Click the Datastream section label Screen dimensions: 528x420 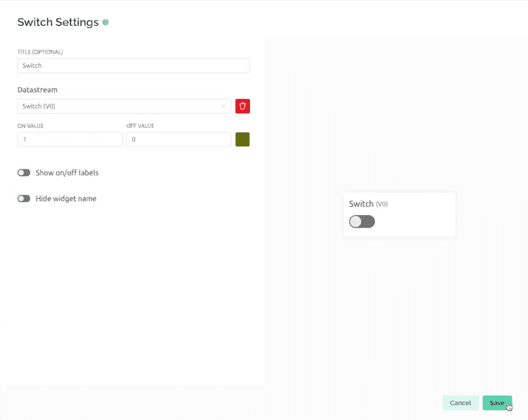tap(37, 89)
